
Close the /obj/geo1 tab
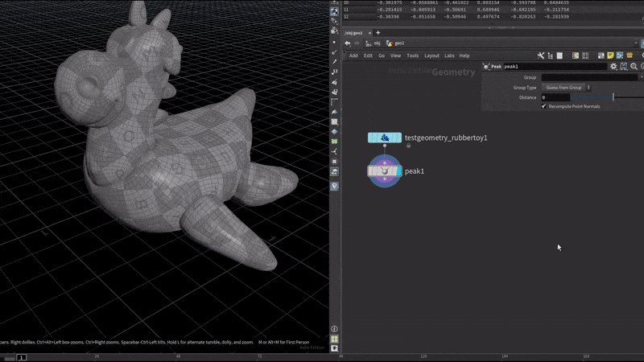click(x=369, y=33)
